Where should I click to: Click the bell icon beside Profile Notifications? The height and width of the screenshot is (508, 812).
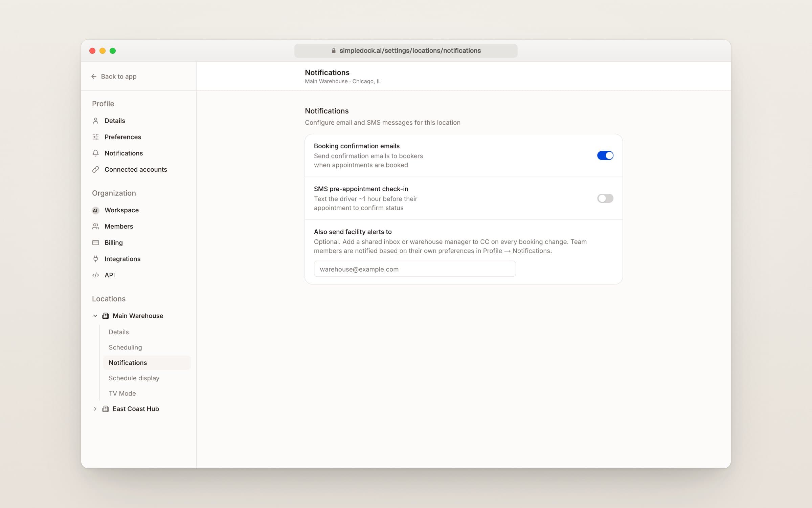coord(96,153)
